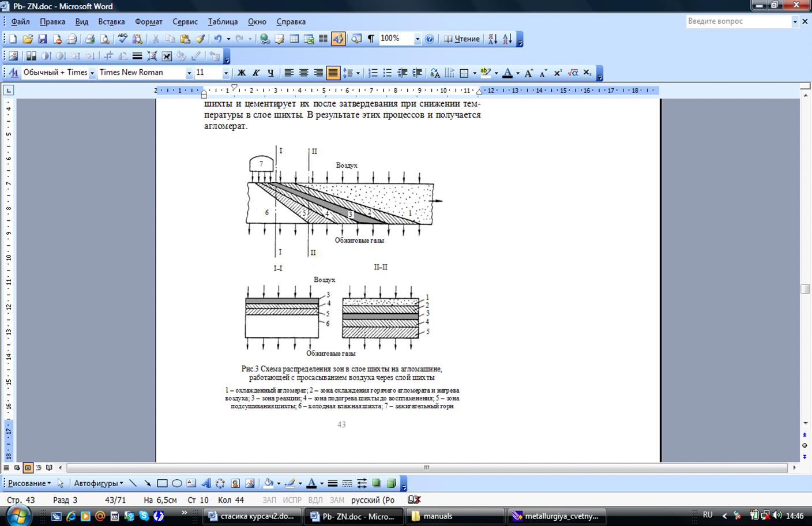Insert WordArt from the Drawing toolbar
The height and width of the screenshot is (526, 812).
coord(206,483)
